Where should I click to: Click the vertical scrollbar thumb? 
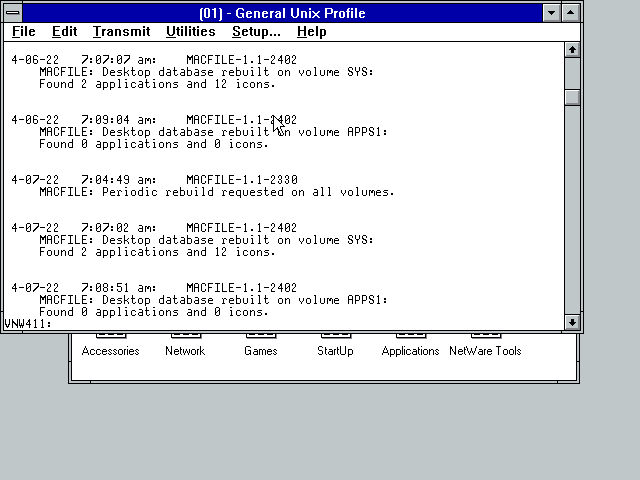click(572, 97)
